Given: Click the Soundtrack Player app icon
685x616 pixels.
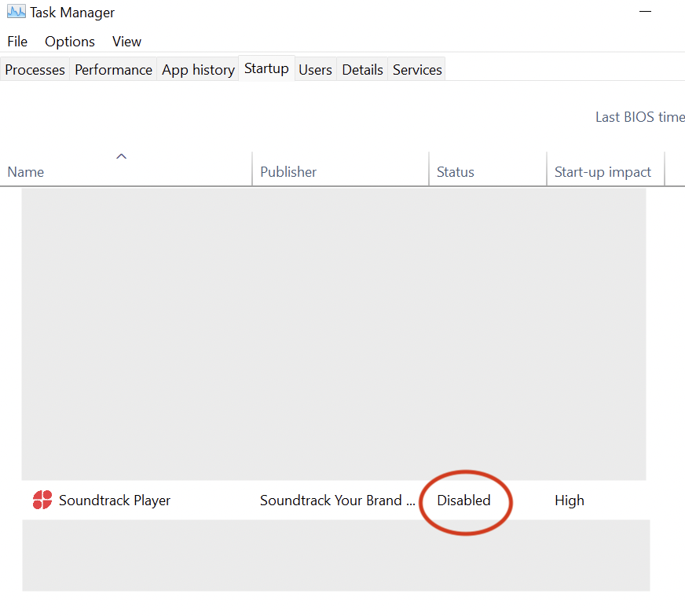Looking at the screenshot, I should [x=42, y=500].
